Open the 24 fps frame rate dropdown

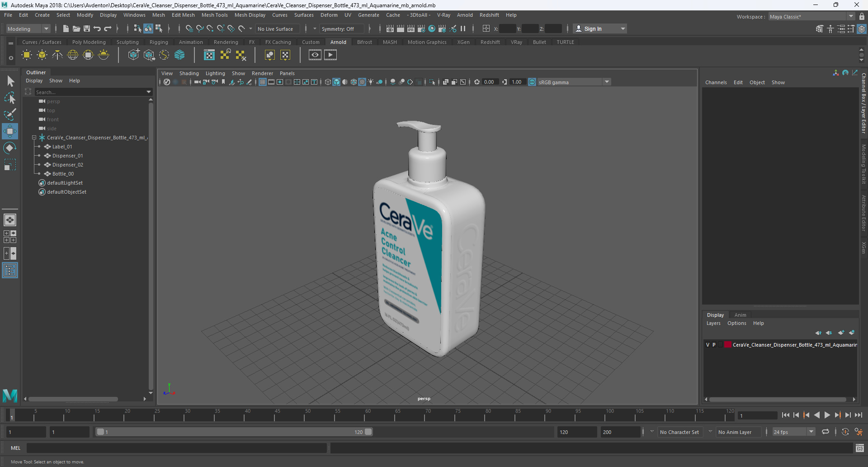point(793,432)
